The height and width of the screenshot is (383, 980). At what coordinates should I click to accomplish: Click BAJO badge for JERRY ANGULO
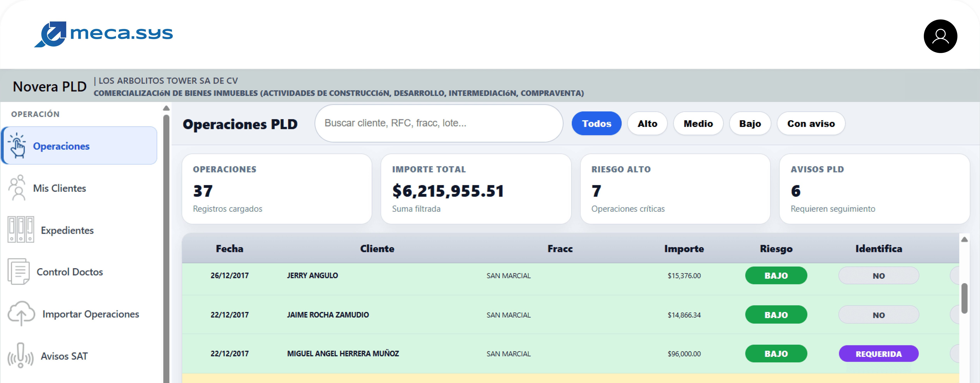click(x=776, y=275)
